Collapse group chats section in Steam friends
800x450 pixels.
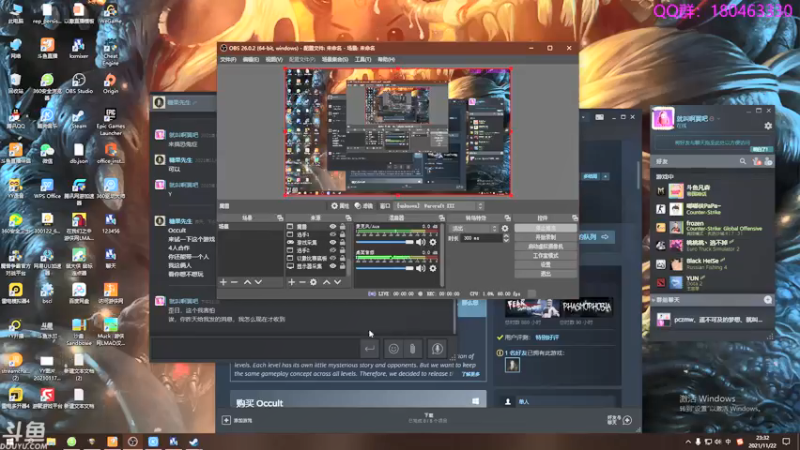(654, 300)
